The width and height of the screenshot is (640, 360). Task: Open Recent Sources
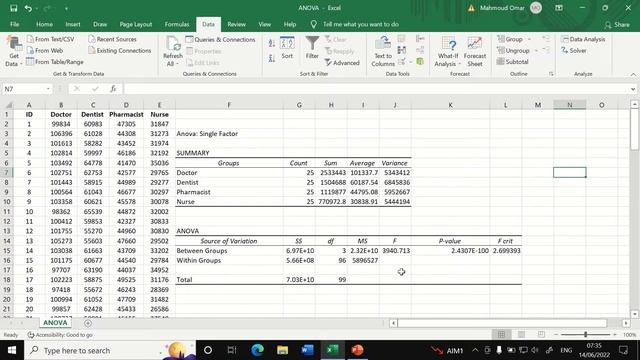click(x=112, y=39)
